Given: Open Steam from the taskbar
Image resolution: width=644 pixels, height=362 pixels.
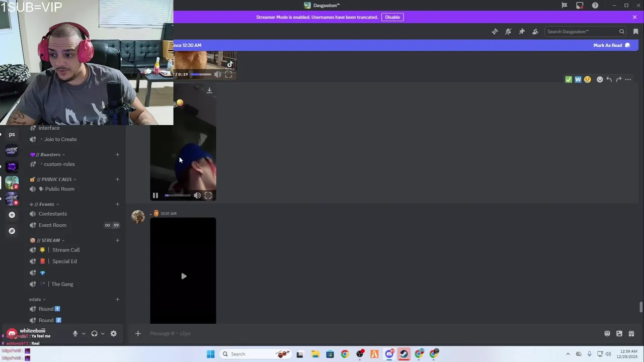Looking at the screenshot, I should coord(404,354).
